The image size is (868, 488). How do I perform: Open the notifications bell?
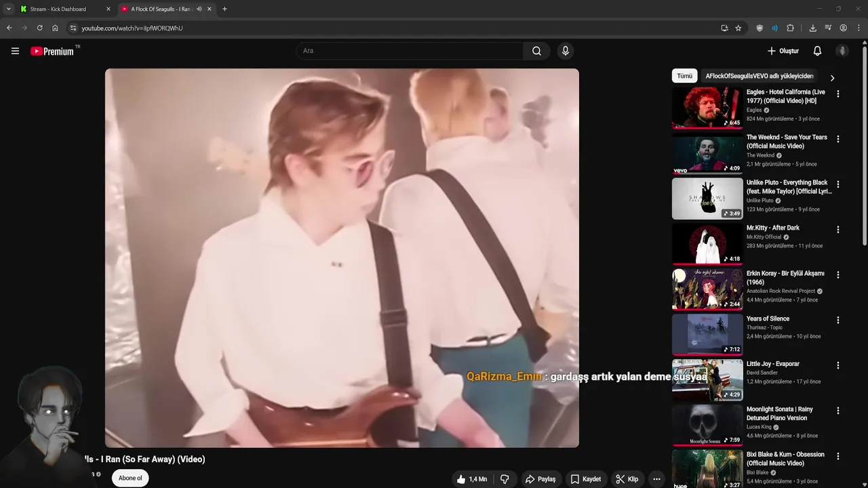[x=817, y=51]
